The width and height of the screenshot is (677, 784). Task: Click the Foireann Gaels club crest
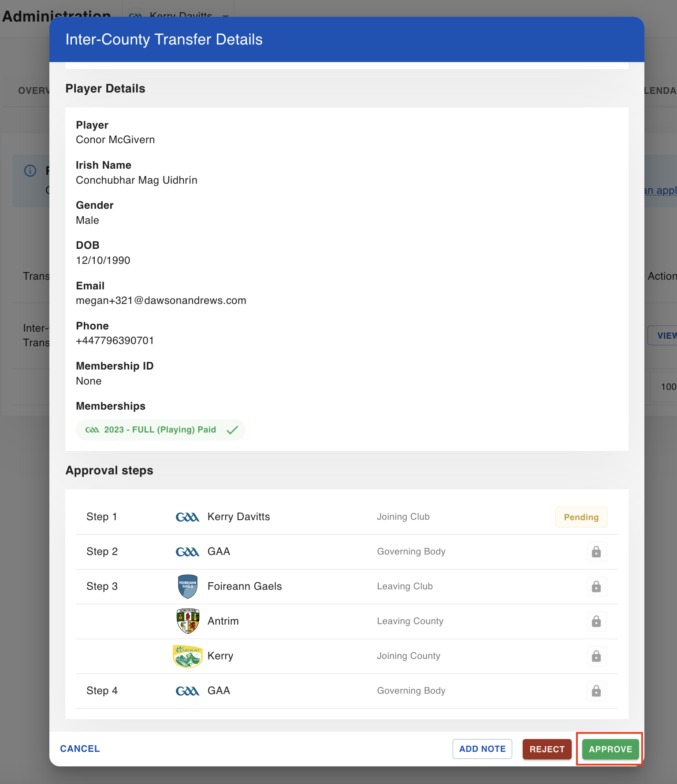click(188, 586)
